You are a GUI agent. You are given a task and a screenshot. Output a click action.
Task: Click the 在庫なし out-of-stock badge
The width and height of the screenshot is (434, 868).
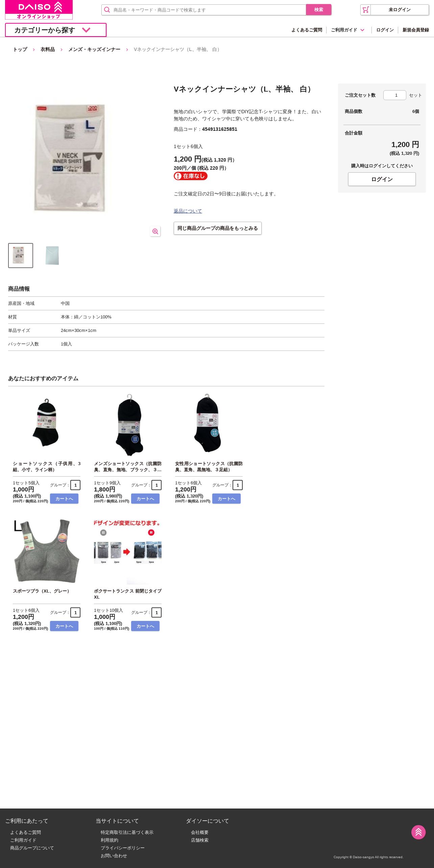pyautogui.click(x=191, y=176)
